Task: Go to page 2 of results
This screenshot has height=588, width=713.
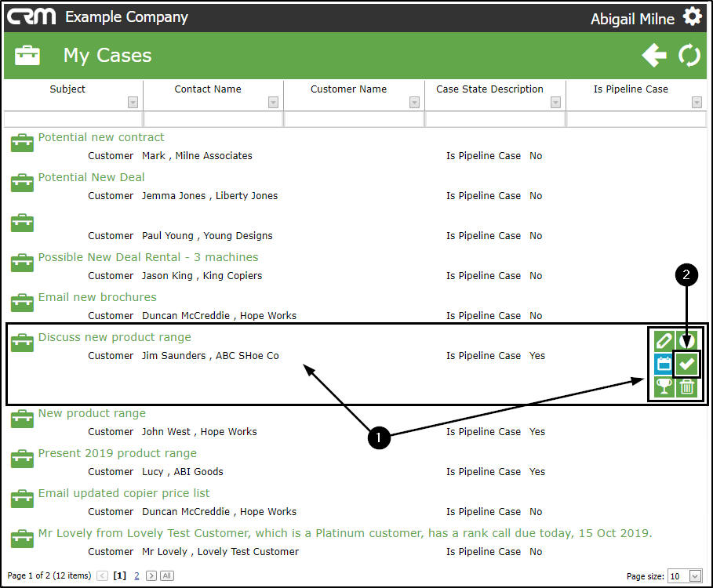Action: [136, 575]
